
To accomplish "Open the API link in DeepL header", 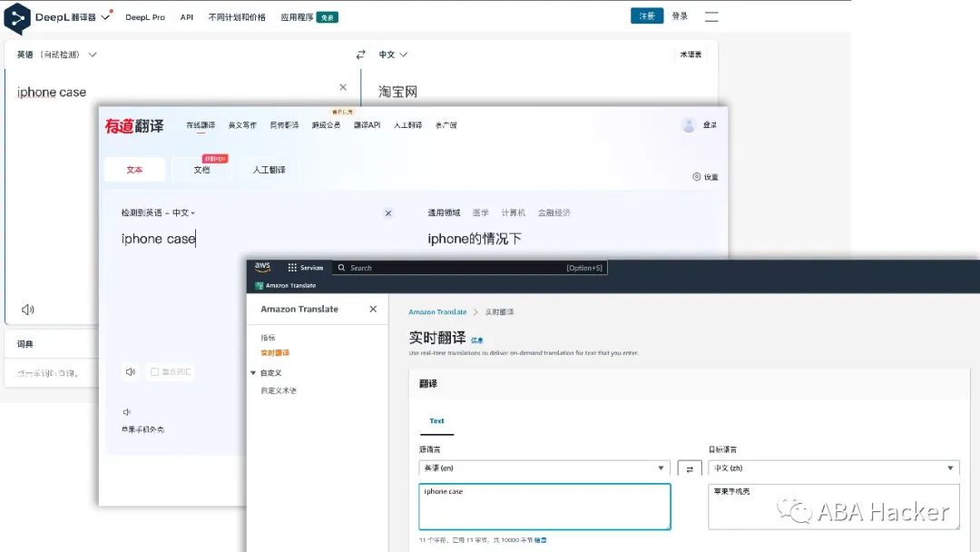I will point(187,17).
